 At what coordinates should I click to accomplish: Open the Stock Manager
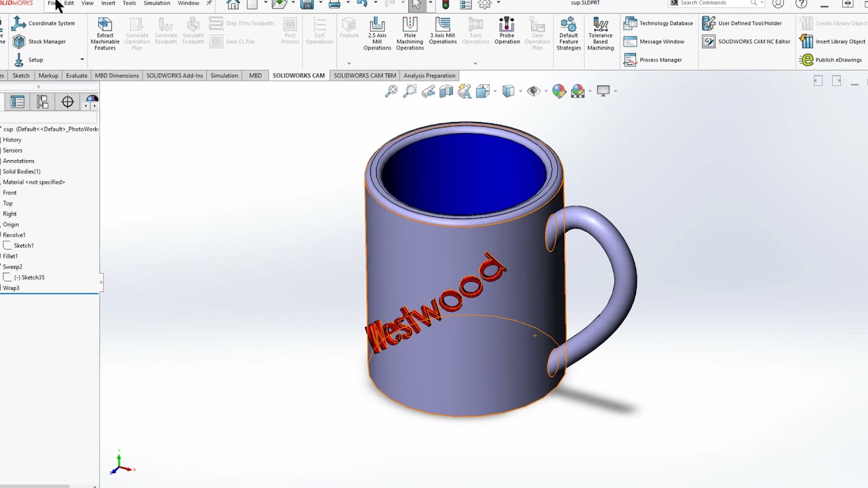pyautogui.click(x=39, y=41)
